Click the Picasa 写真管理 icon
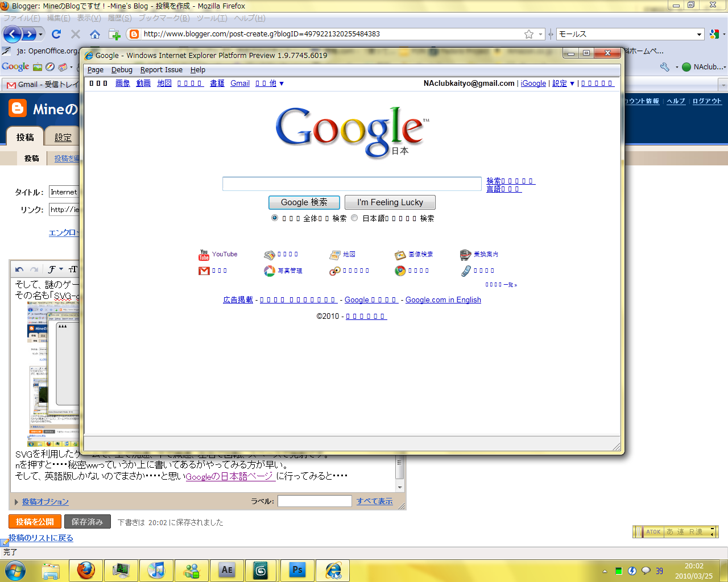This screenshot has height=582, width=728. click(x=270, y=271)
